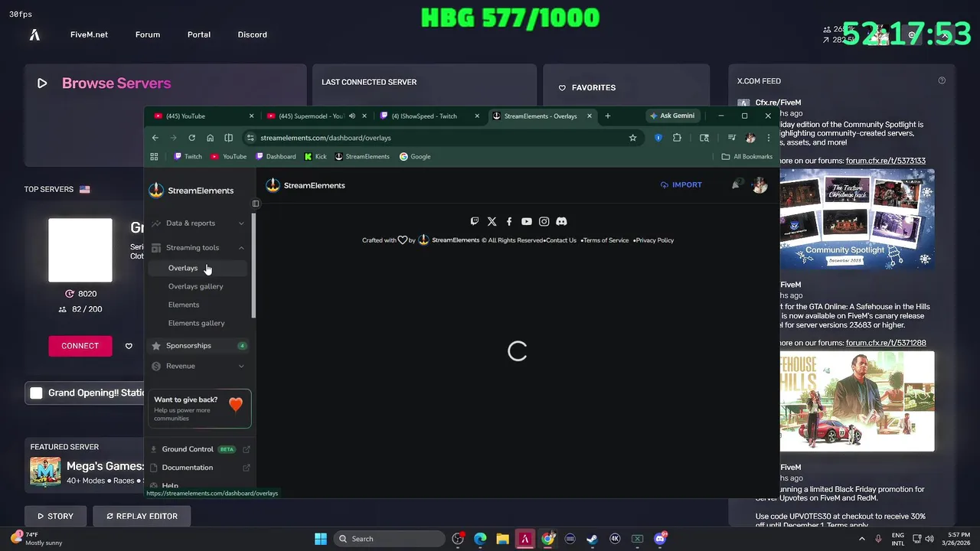Click the IMPORT button
This screenshot has width=980, height=551.
tap(681, 184)
